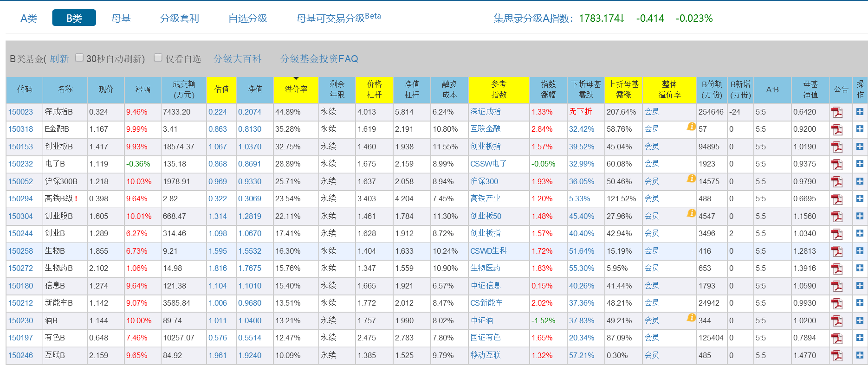Switch to the A类 tab

point(29,18)
